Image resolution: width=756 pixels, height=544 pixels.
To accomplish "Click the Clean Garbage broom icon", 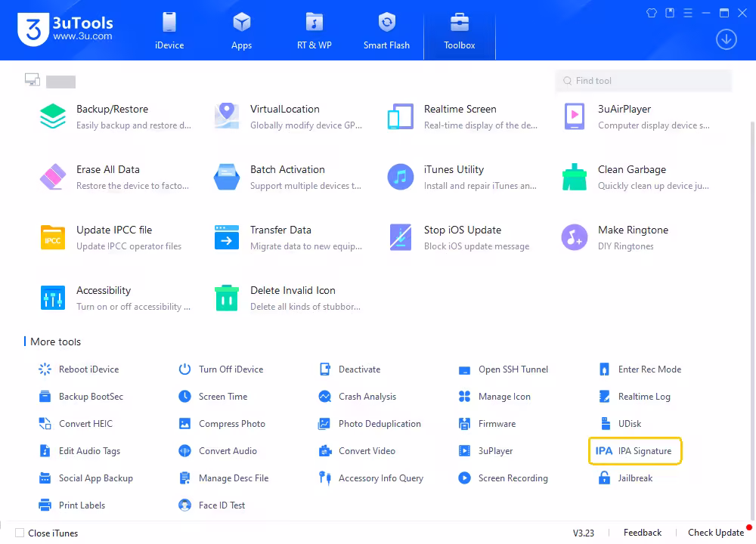I will point(575,177).
